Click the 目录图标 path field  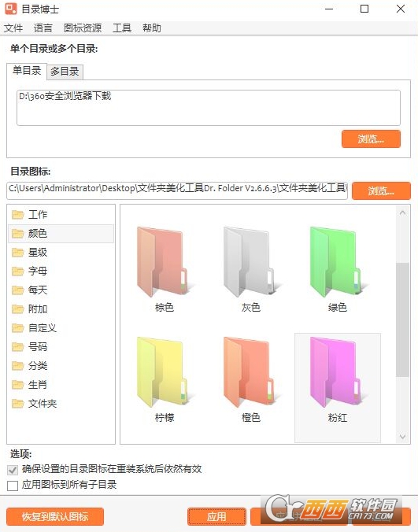point(177,190)
